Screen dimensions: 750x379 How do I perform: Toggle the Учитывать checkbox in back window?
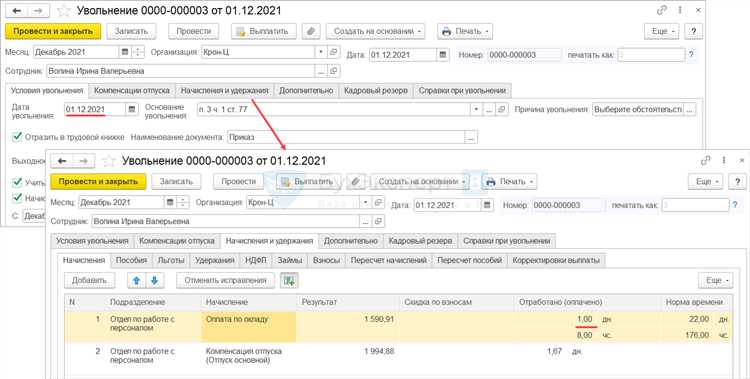click(18, 182)
